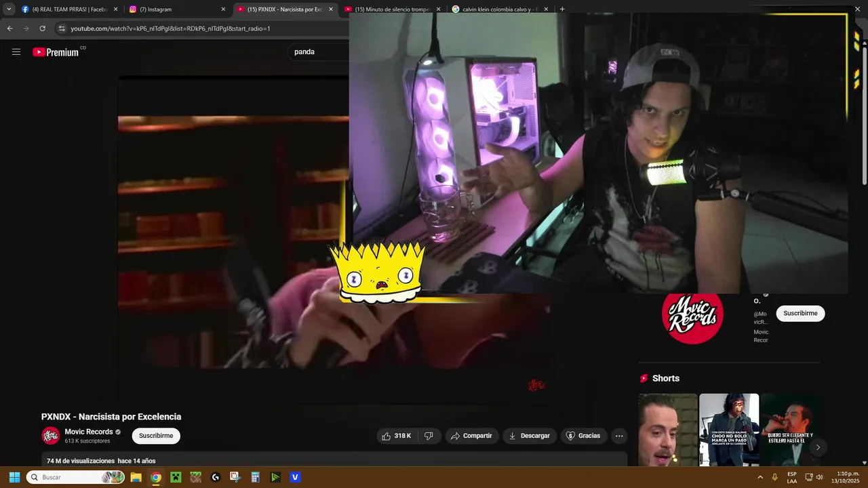The width and height of the screenshot is (868, 488).
Task: Click the Shorts section heading
Action: [666, 378]
